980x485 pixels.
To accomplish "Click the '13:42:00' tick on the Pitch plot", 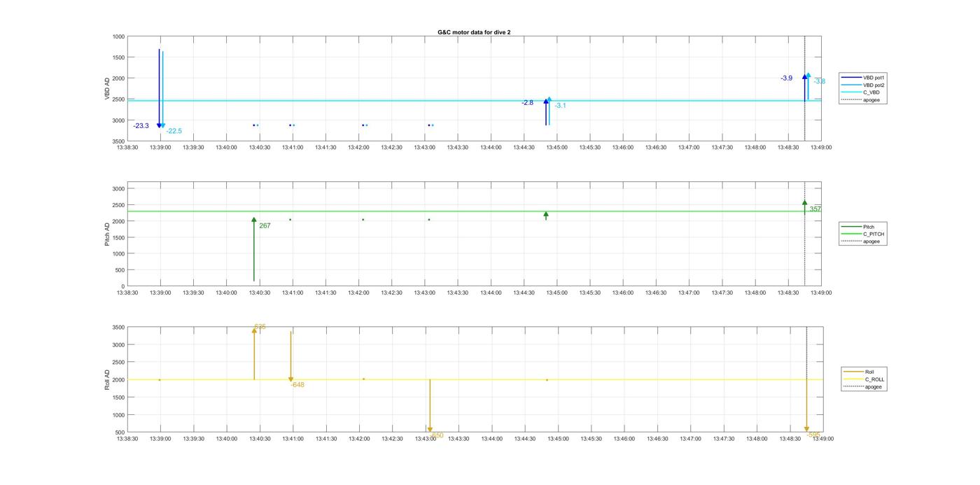I will click(358, 293).
